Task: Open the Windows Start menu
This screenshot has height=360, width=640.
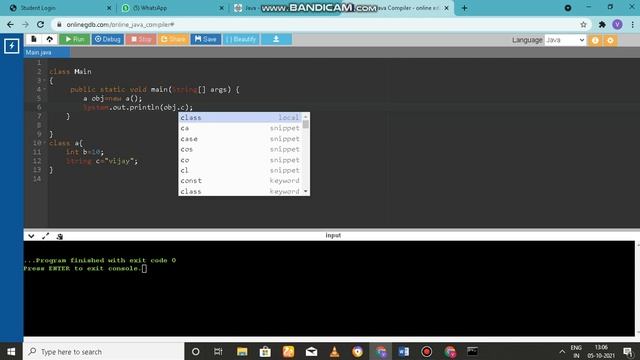Action: pos(11,351)
